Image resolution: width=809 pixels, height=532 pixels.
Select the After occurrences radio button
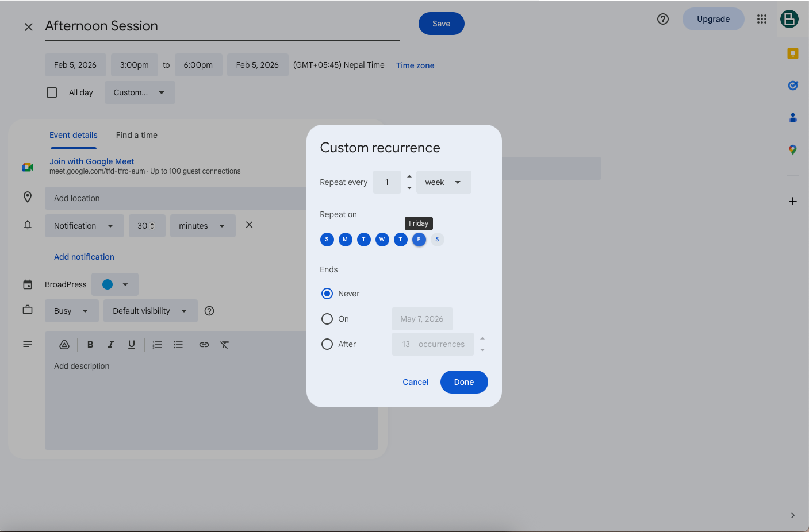[327, 344]
